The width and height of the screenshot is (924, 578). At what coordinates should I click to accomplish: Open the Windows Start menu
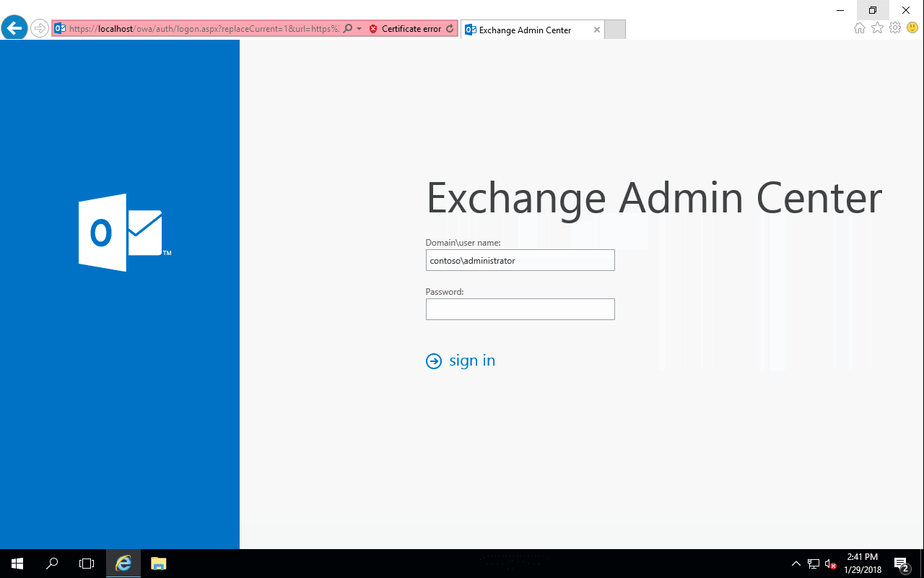[x=17, y=564]
